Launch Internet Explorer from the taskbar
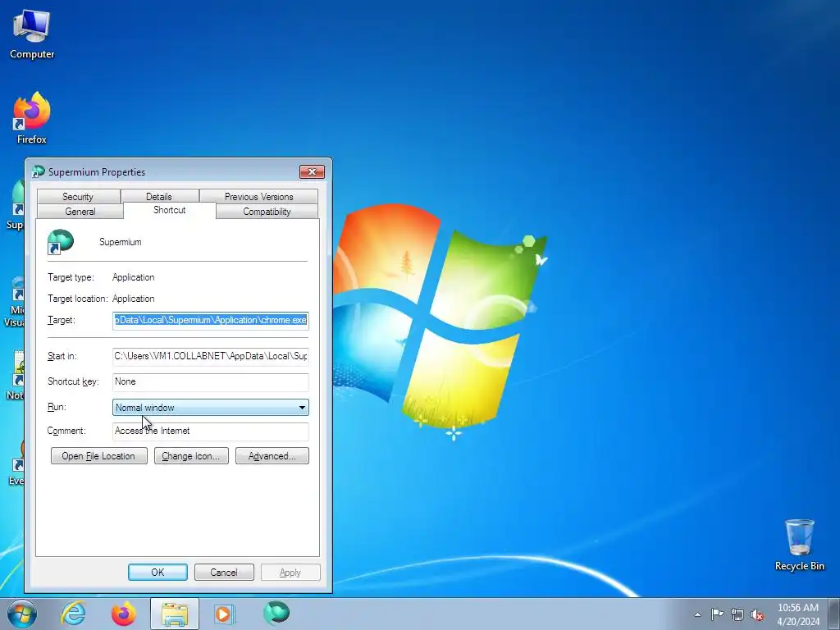The width and height of the screenshot is (840, 630). [x=73, y=614]
